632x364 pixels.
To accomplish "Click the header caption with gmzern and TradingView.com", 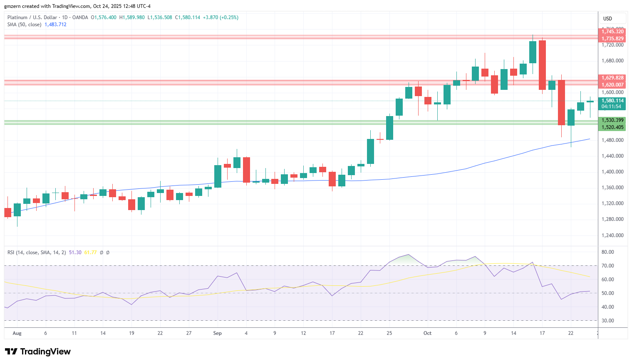I will pyautogui.click(x=77, y=6).
